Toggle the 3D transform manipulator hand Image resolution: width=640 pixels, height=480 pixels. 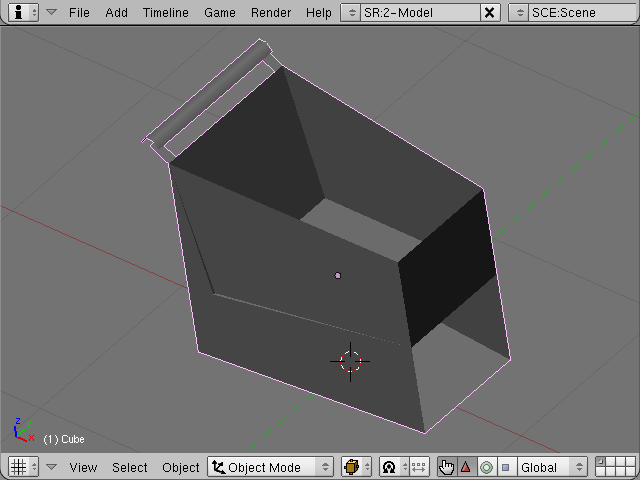[x=447, y=467]
